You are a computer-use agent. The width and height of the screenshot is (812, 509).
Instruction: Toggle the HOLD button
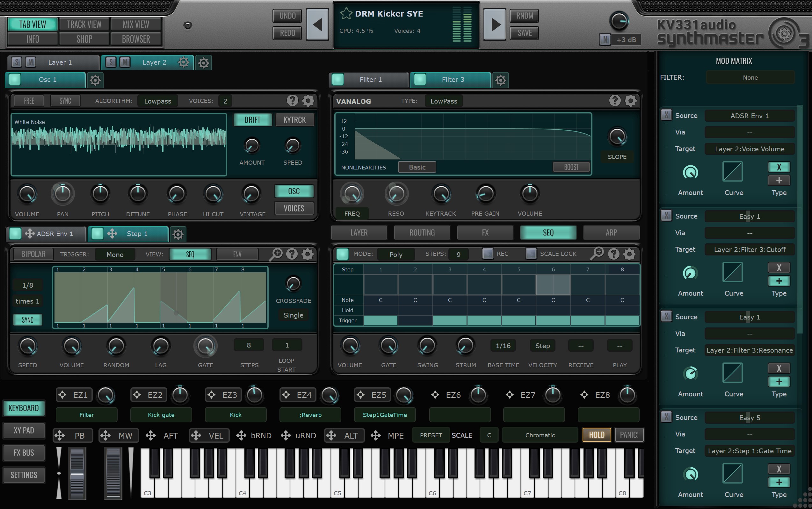tap(597, 435)
